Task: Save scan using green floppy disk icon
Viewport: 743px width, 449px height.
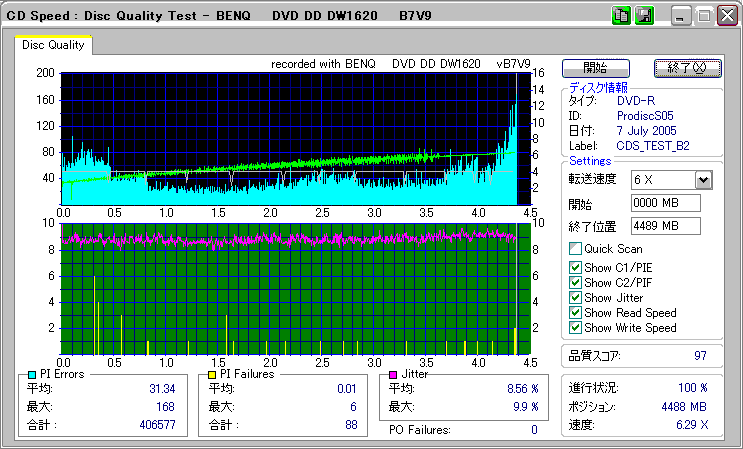Action: tap(644, 16)
